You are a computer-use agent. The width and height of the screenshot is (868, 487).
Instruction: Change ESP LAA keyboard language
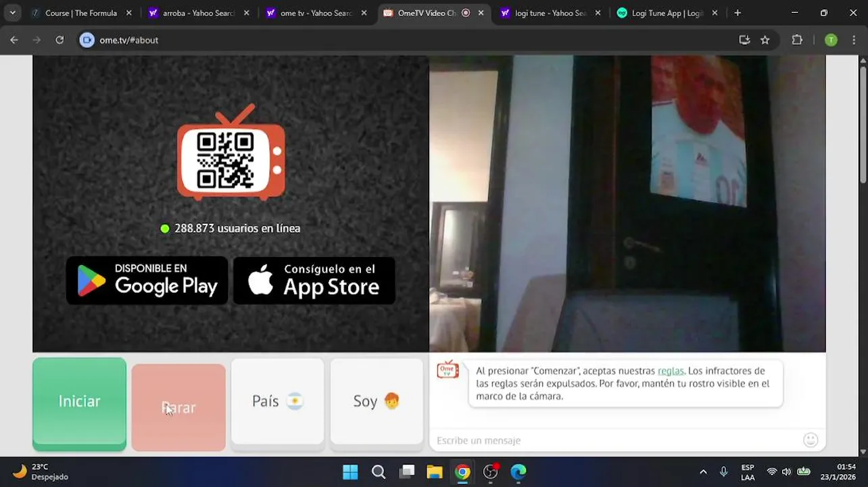[748, 472]
